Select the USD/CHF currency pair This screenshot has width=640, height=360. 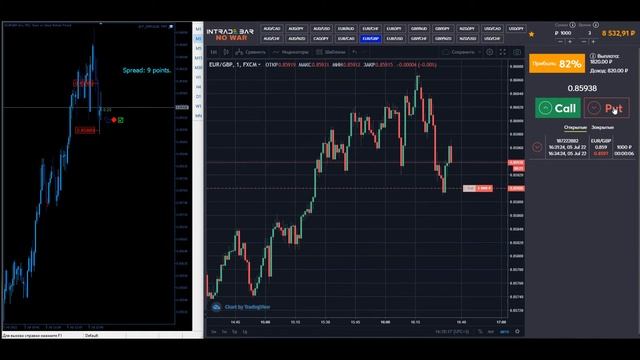[492, 38]
